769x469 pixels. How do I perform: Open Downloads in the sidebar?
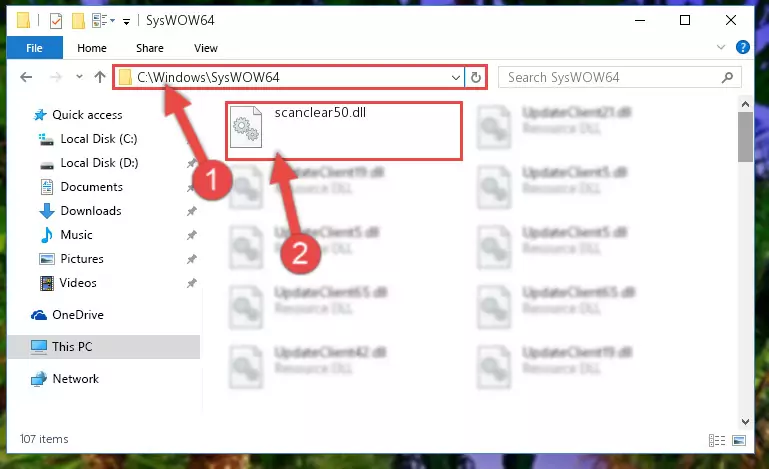tap(91, 211)
